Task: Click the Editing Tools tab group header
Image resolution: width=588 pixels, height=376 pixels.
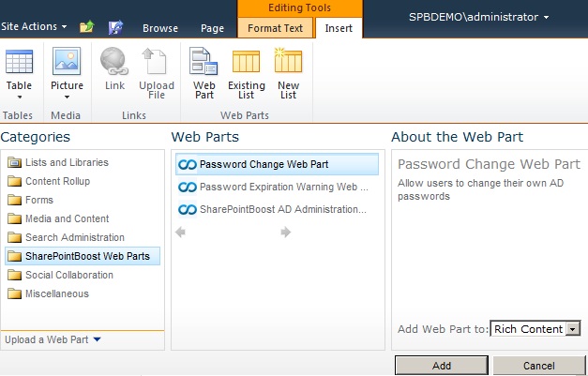Action: (299, 8)
